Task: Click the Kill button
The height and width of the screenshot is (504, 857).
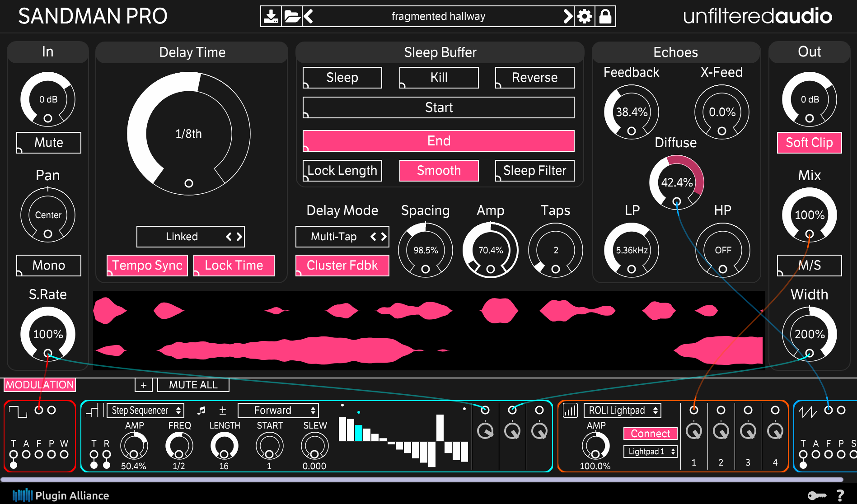Action: pyautogui.click(x=439, y=78)
